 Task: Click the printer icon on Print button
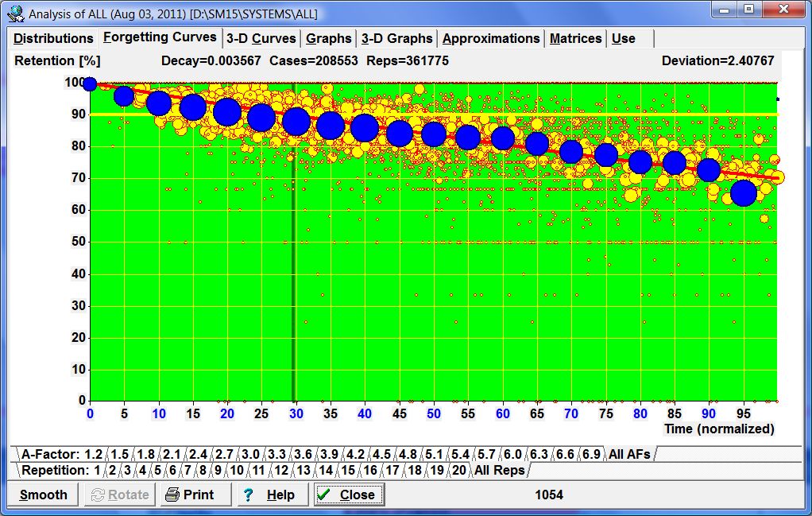[172, 495]
